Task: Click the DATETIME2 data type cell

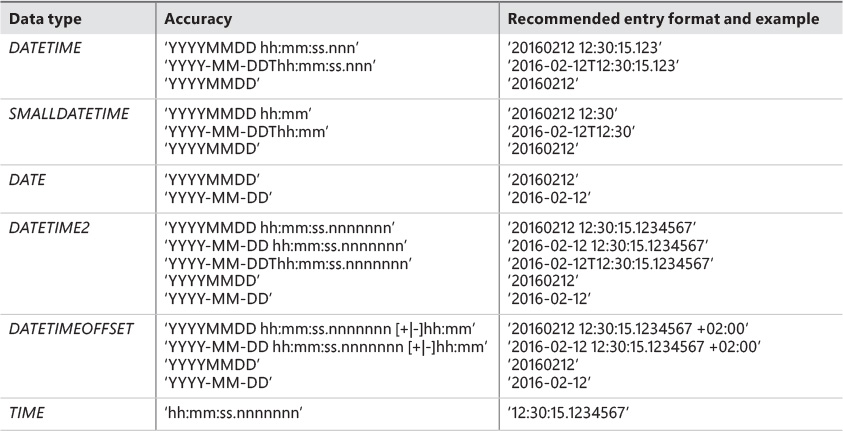Action: click(48, 229)
